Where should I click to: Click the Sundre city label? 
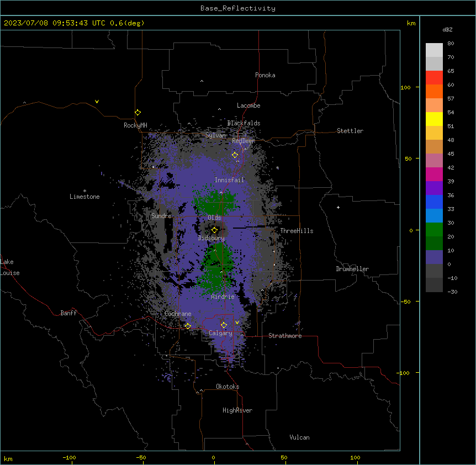tap(161, 216)
